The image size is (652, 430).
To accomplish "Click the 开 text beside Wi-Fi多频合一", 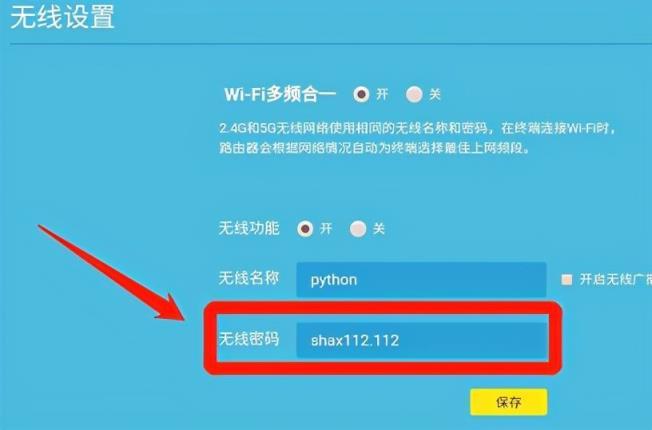I will (x=382, y=94).
